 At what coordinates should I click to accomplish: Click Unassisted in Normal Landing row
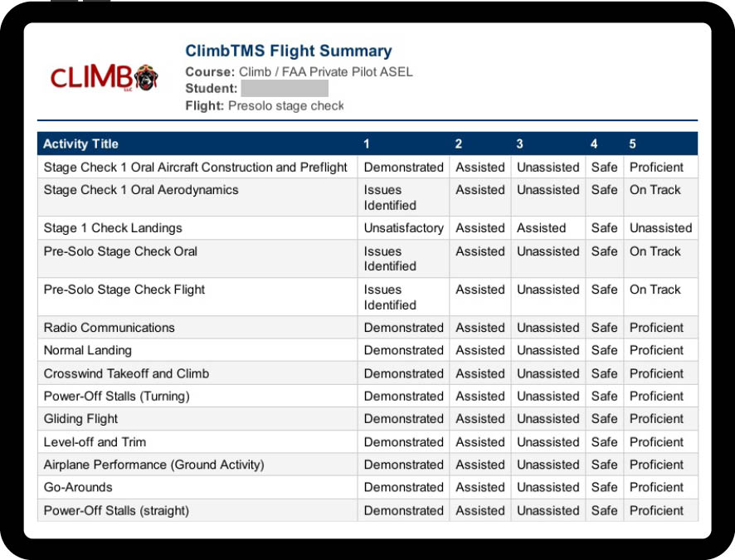548,351
